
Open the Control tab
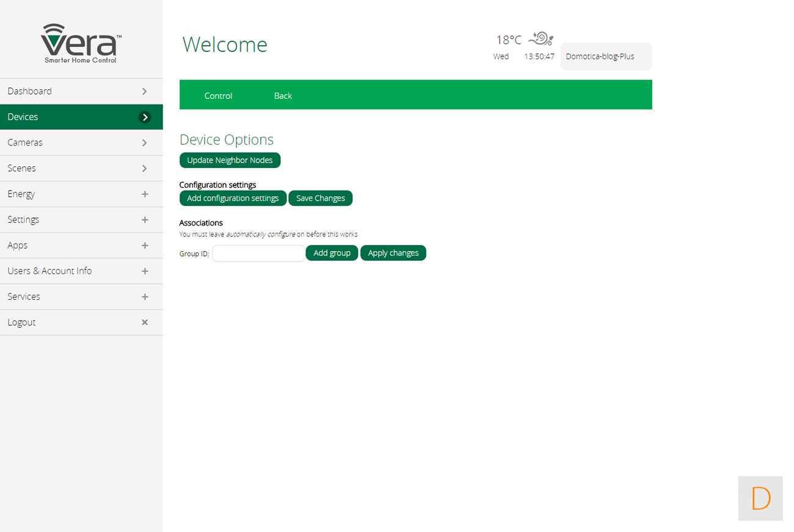click(218, 96)
